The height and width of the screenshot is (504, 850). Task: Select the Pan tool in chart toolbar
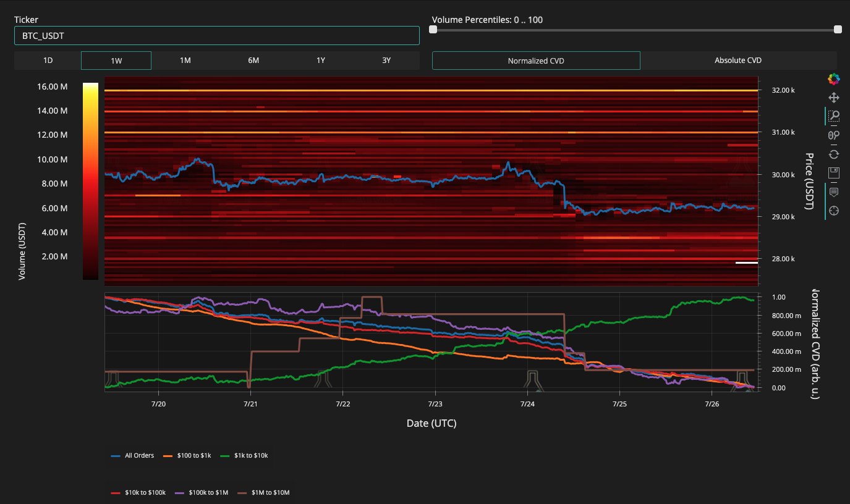tap(833, 98)
